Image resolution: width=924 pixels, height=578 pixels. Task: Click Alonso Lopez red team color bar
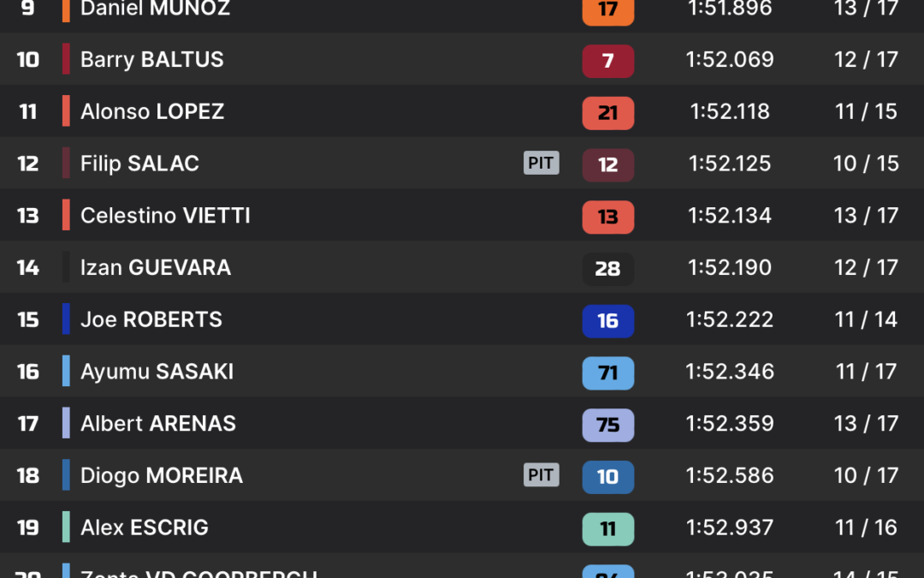pos(66,110)
